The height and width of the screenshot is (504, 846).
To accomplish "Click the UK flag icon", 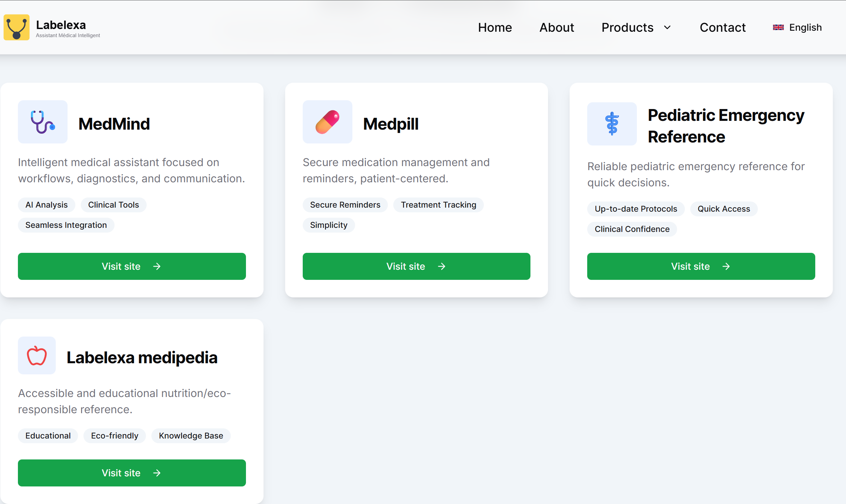I will (778, 27).
